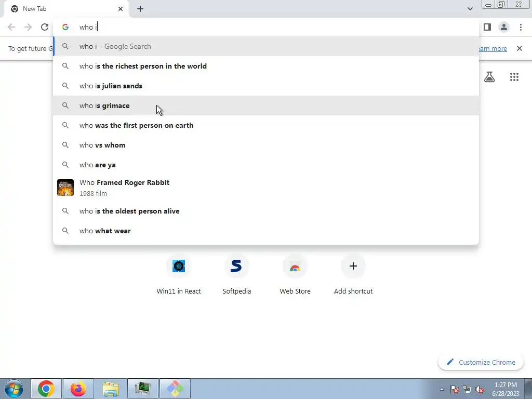Dismiss the info bar with the X
532x399 pixels.
(520, 48)
